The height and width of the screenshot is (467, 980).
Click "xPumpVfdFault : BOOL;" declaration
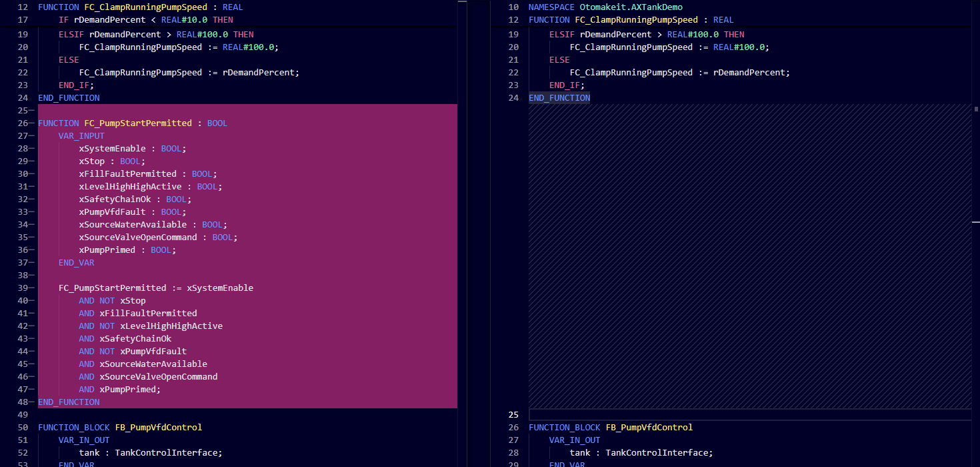133,211
